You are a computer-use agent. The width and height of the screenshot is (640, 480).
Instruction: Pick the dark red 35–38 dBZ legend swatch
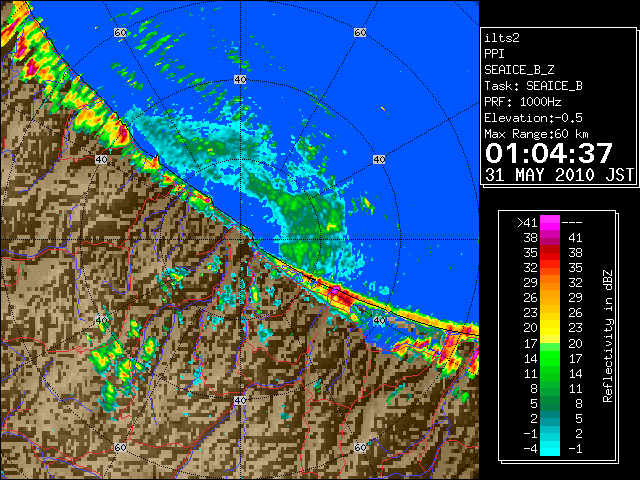(550, 253)
